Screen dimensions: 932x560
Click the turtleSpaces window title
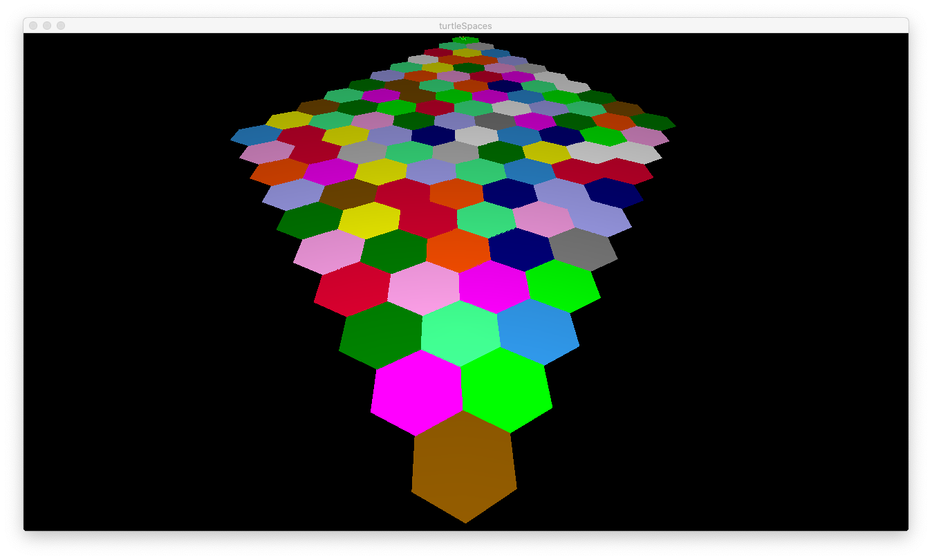[x=465, y=26]
